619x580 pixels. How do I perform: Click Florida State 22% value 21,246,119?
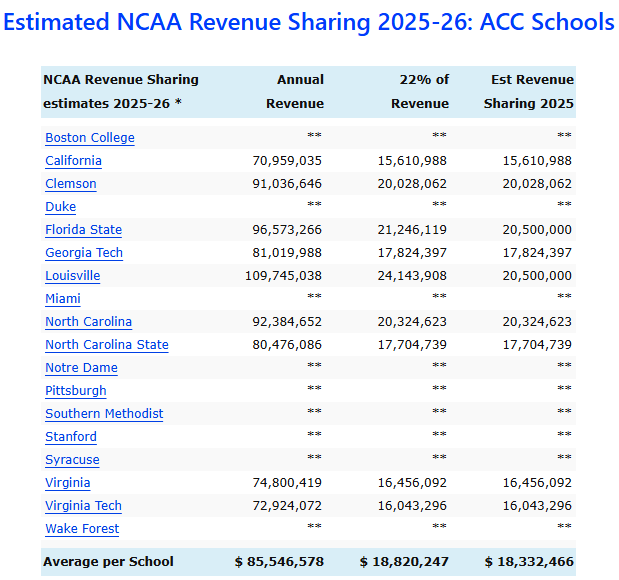pyautogui.click(x=412, y=230)
